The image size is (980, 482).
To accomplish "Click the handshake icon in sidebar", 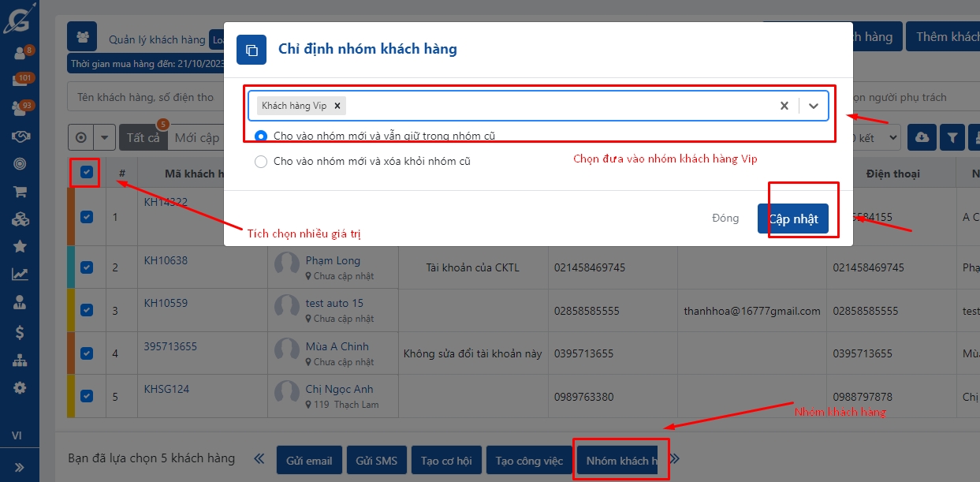I will click(x=20, y=136).
